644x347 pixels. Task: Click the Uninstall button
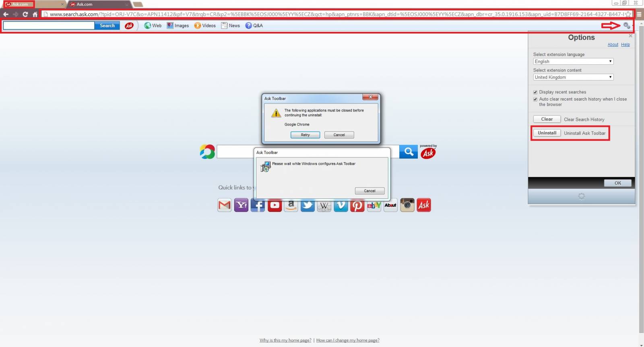[547, 133]
